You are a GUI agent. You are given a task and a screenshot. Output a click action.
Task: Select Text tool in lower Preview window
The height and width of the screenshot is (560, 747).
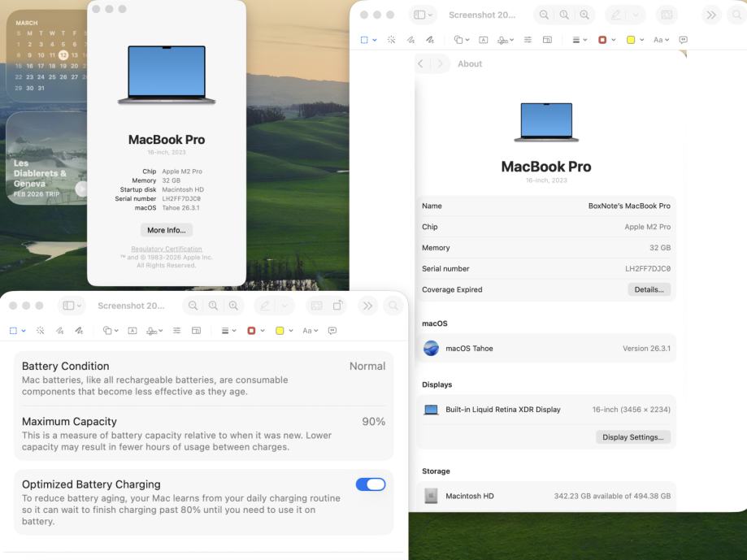pos(132,331)
